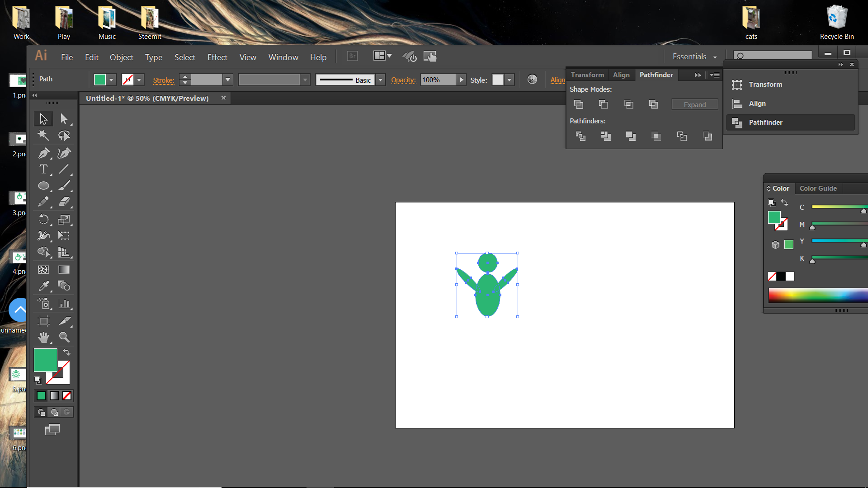Click the Expand button in Pathfinder

[x=695, y=104]
